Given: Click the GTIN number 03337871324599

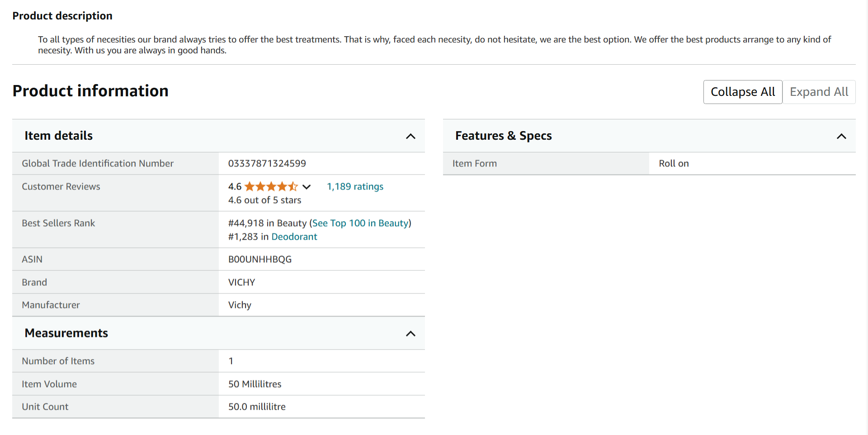Looking at the screenshot, I should point(267,163).
